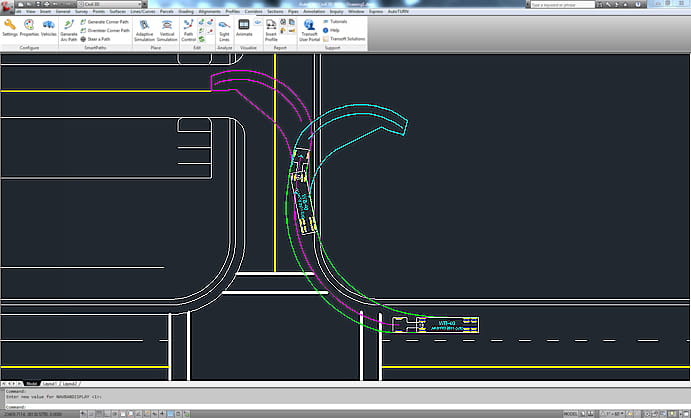
Task: Open the AutoTURN menu
Action: pyautogui.click(x=398, y=11)
